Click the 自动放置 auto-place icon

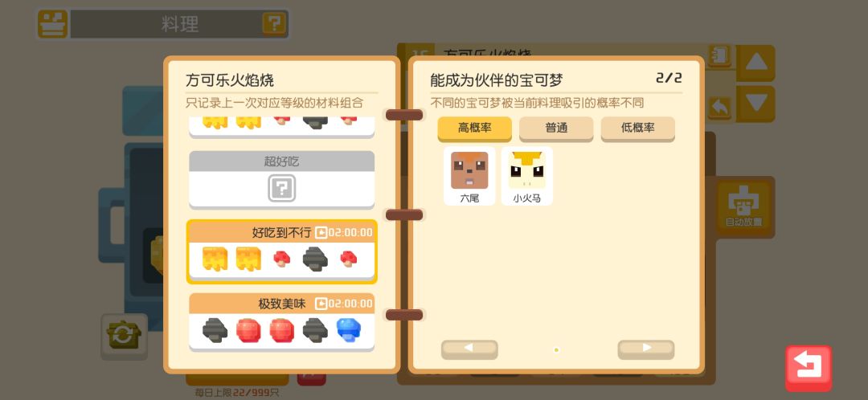743,206
